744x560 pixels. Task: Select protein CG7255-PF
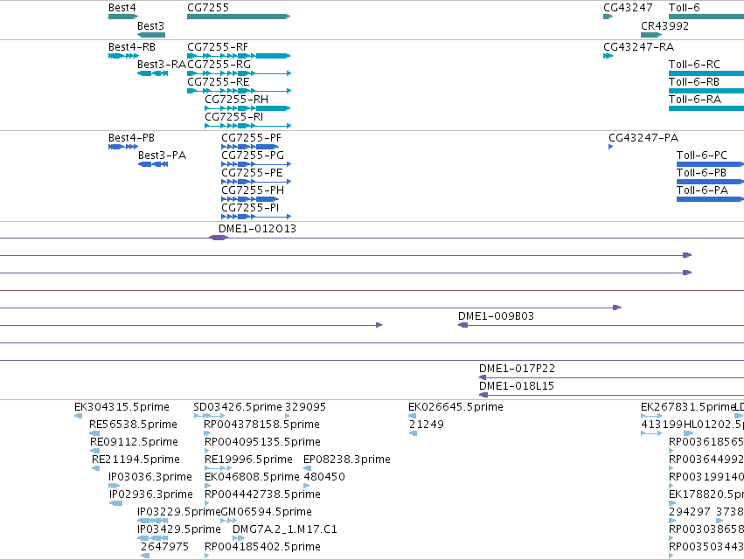(x=250, y=147)
